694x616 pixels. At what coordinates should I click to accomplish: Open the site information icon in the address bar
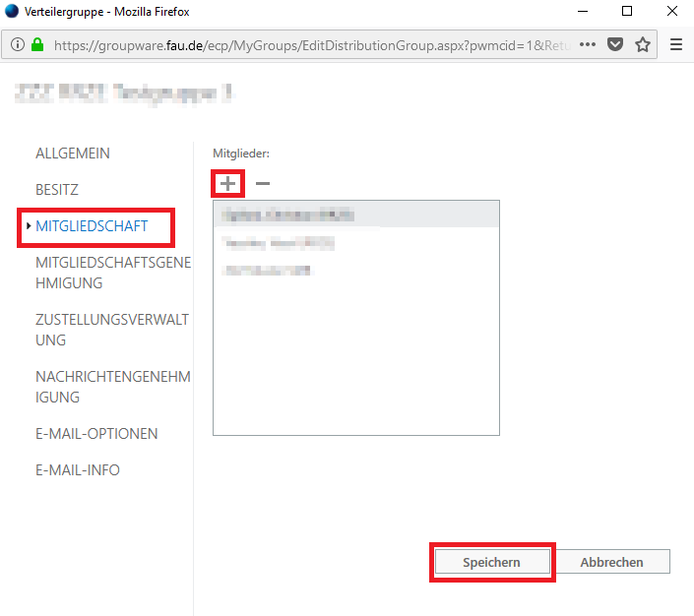[x=18, y=44]
